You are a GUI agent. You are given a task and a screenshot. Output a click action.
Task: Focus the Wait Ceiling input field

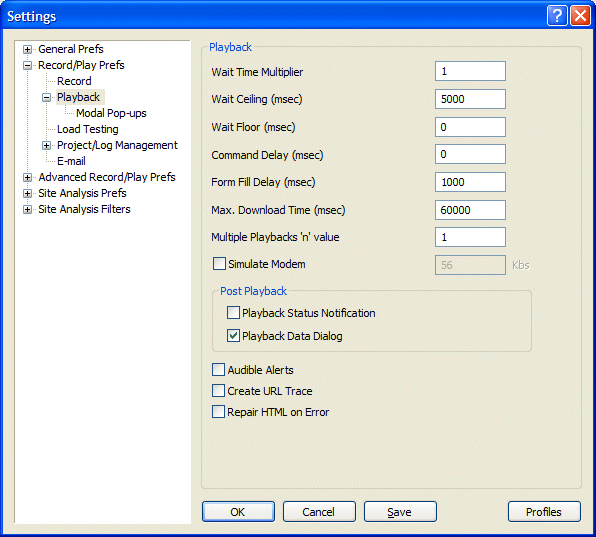point(470,99)
